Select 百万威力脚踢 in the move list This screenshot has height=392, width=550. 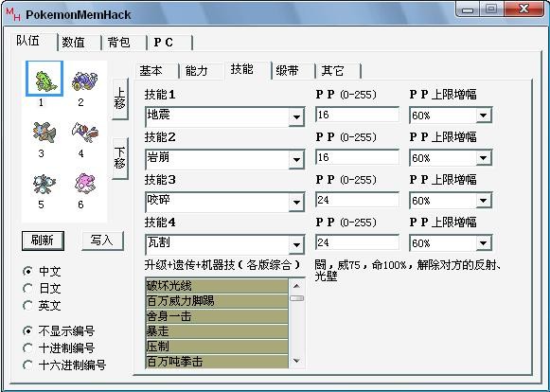pos(217,301)
